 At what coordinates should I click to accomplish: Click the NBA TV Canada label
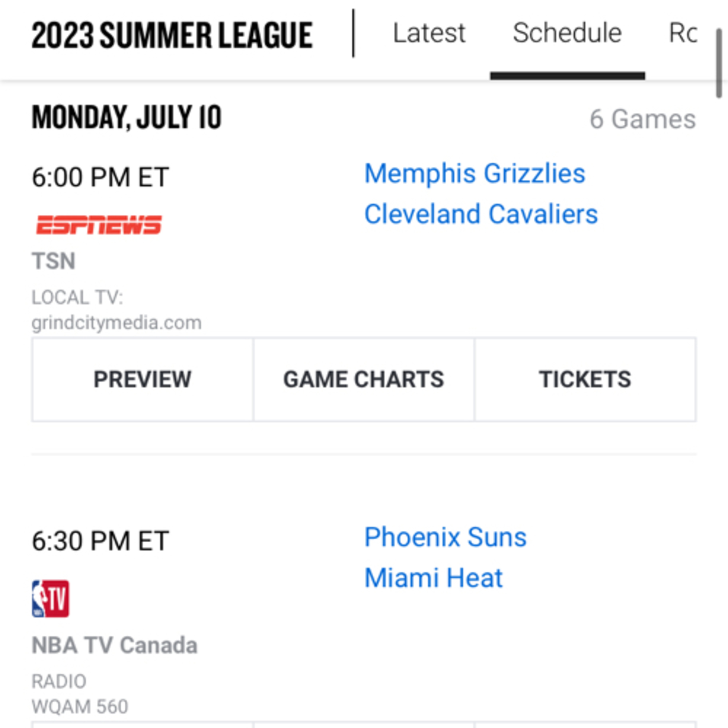coord(115,645)
